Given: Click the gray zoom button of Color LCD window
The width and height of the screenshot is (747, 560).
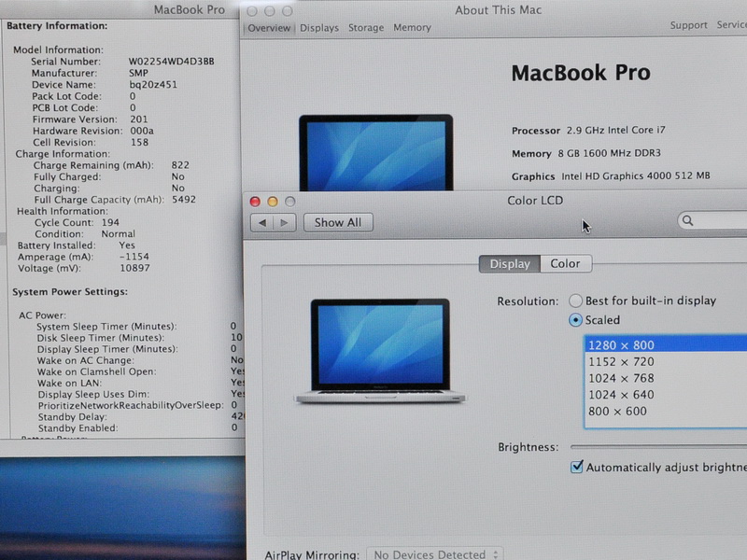Looking at the screenshot, I should pyautogui.click(x=290, y=202).
